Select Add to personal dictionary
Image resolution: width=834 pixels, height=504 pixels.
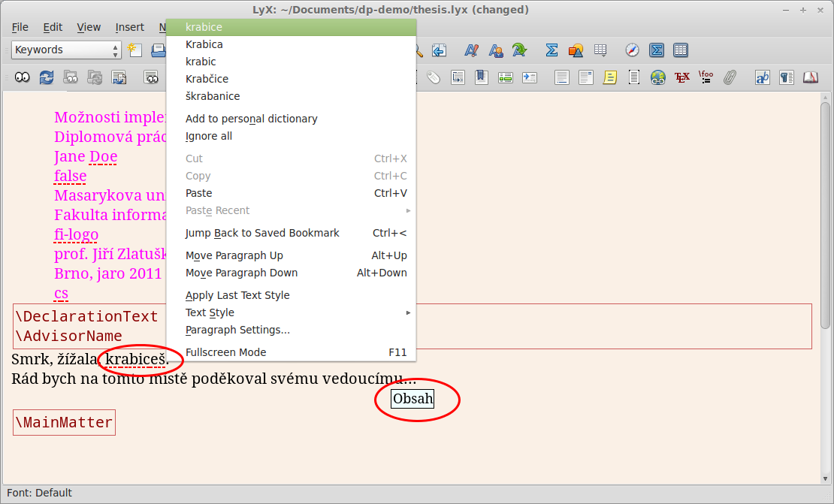click(291, 119)
